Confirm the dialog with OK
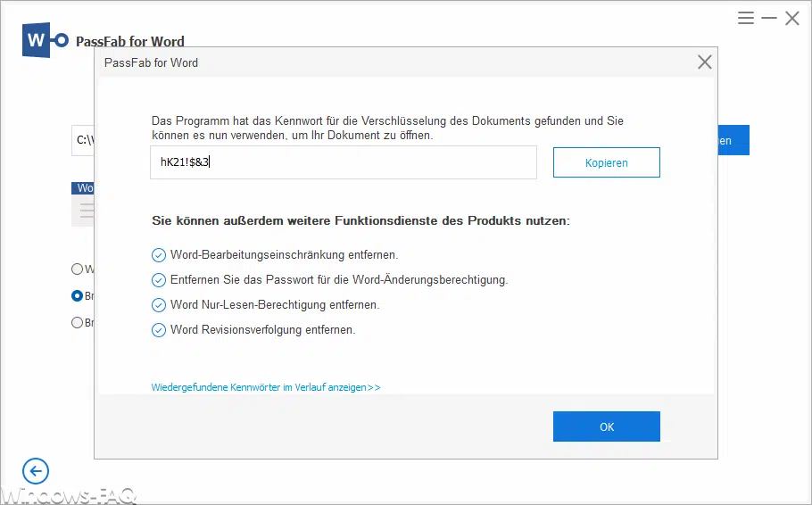 click(x=606, y=426)
